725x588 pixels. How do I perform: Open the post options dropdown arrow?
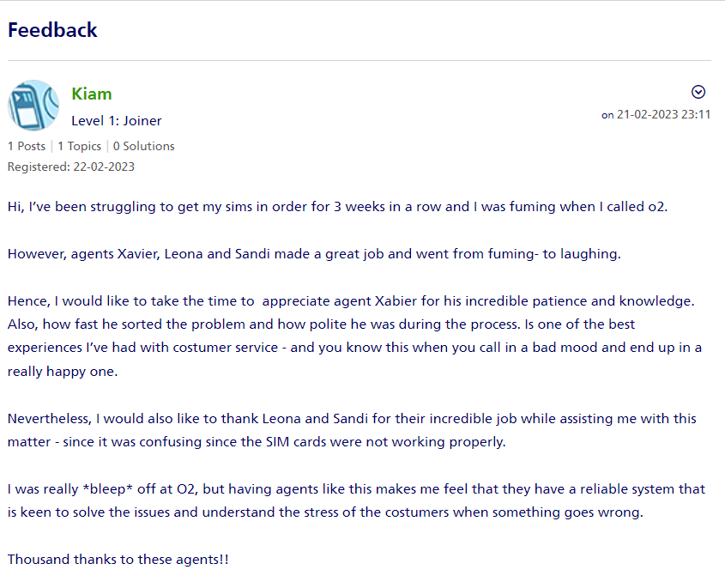(x=698, y=92)
